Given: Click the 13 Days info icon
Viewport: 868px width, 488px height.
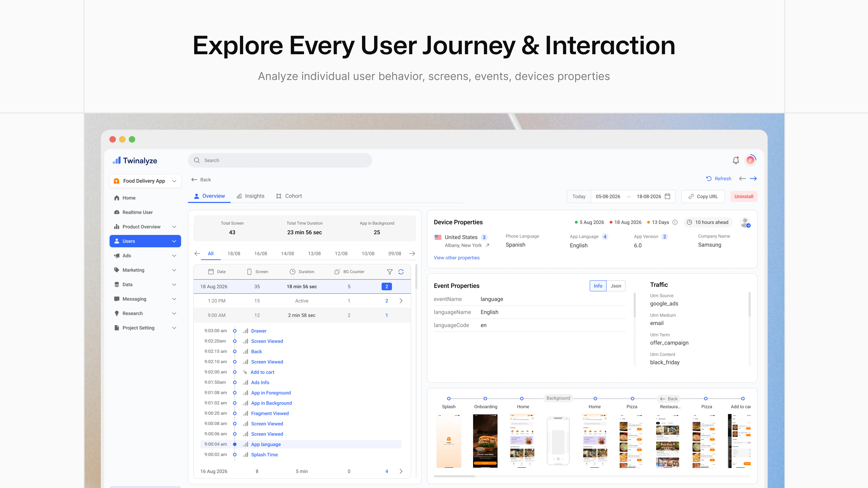Looking at the screenshot, I should (675, 222).
